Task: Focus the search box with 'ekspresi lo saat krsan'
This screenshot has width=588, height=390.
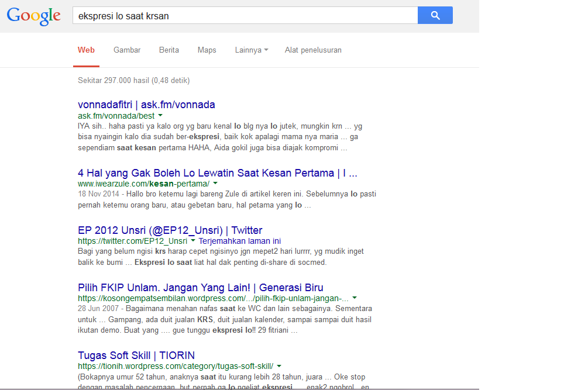Action: tap(245, 15)
